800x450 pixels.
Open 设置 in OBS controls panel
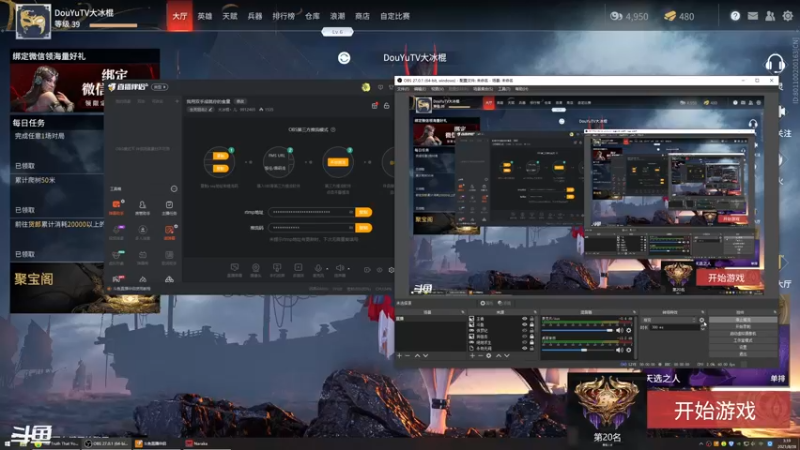click(743, 347)
